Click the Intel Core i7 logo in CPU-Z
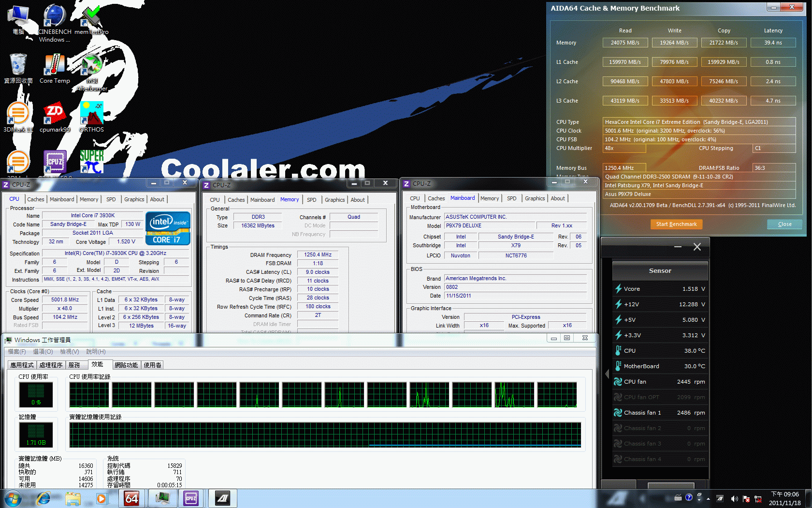812x508 pixels. (168, 228)
